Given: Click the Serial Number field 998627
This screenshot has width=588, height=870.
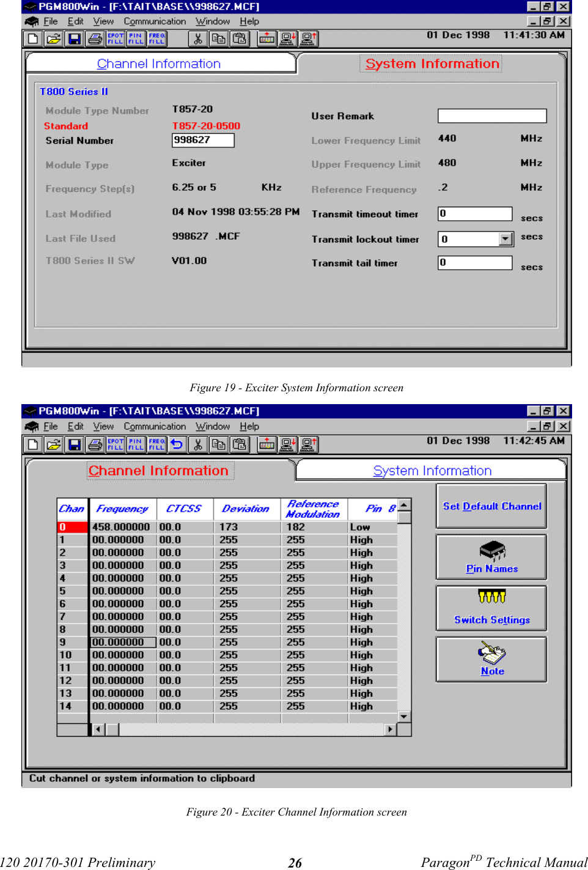Looking at the screenshot, I should click(x=203, y=140).
